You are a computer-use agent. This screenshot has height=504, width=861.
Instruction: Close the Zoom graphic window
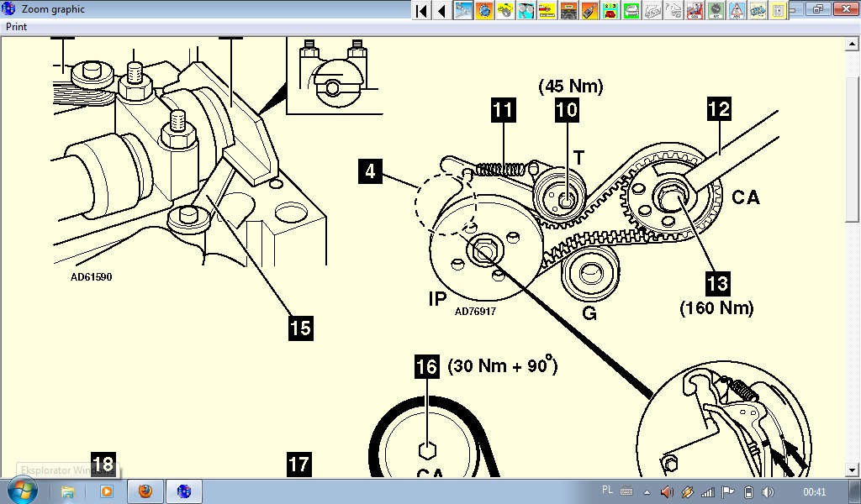tap(844, 8)
